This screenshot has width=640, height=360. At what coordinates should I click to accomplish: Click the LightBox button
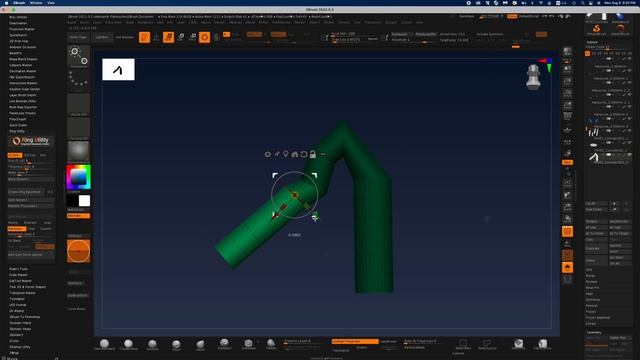click(102, 37)
